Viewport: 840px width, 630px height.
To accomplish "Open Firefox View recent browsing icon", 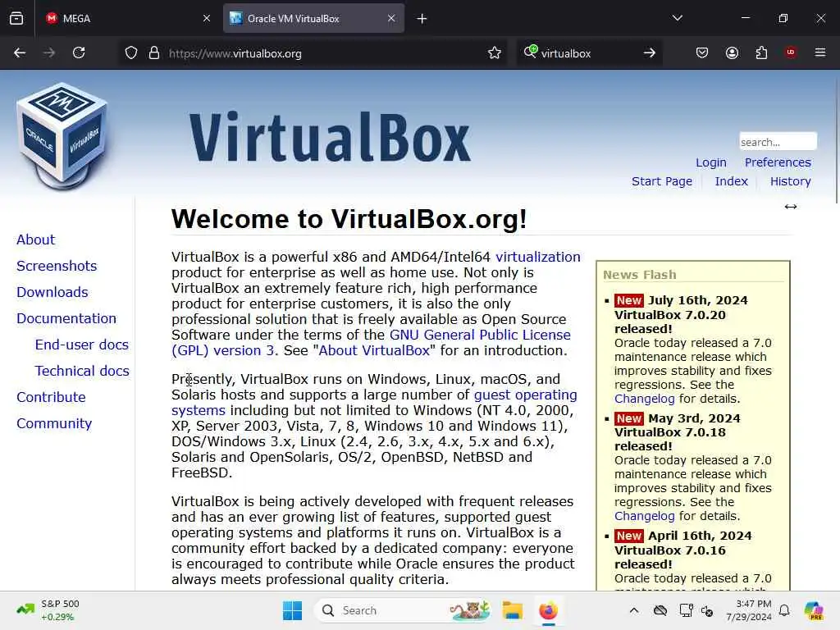I will pyautogui.click(x=16, y=19).
